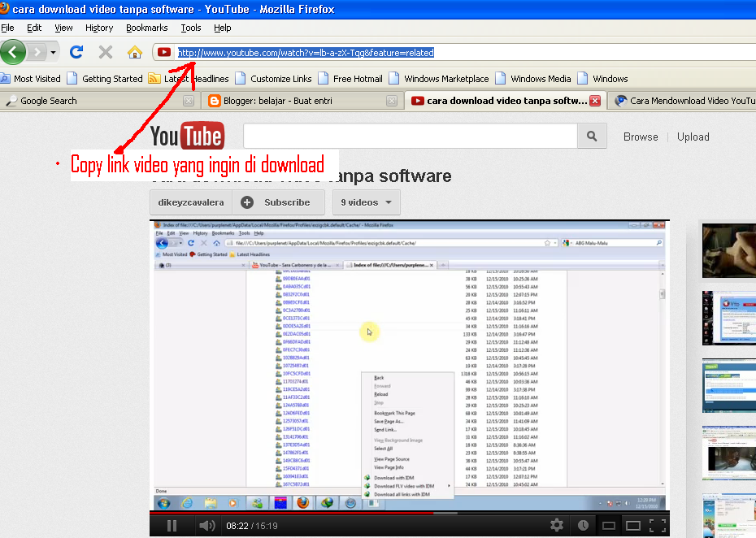Open the video player settings gear
Screen dimensions: 756x538
[x=556, y=526]
